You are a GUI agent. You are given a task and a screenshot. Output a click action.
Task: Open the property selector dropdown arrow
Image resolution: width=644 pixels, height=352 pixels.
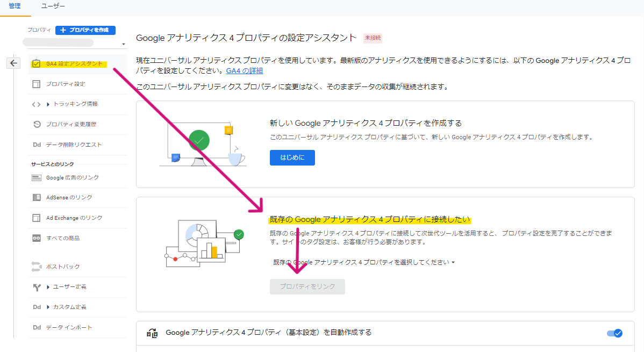(x=123, y=44)
